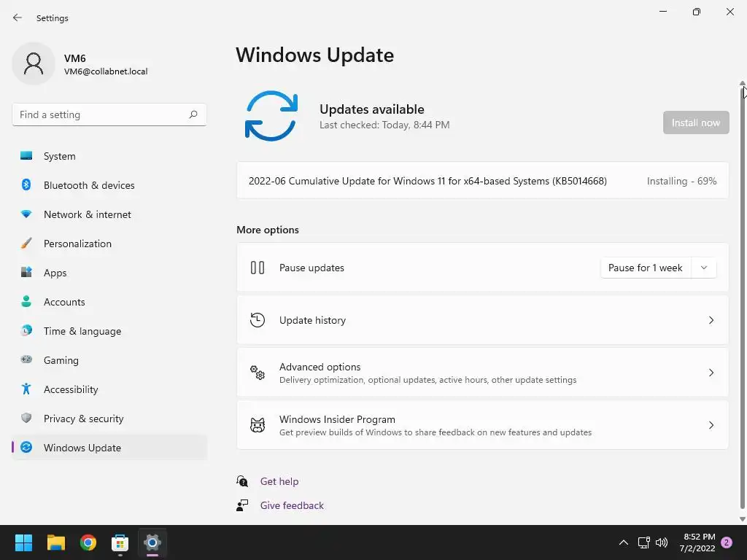Open Accounts settings page

109,301
